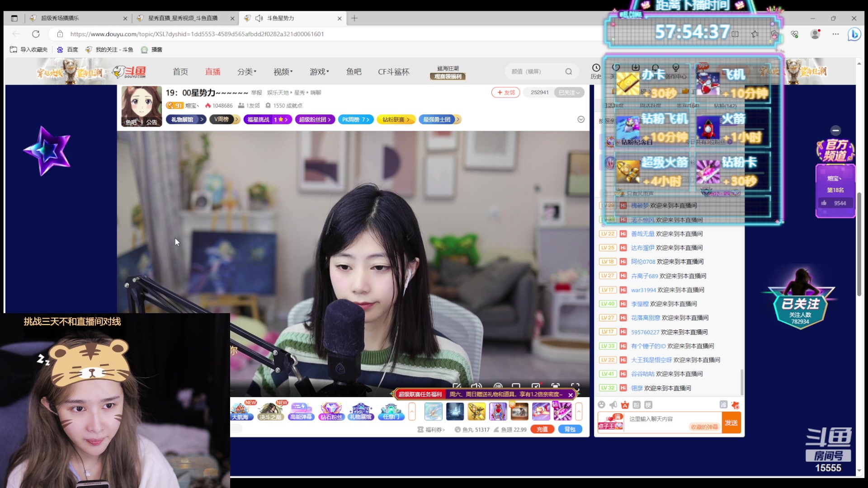Click the 梗 meme icon in chat
This screenshot has height=488, width=868.
coord(648,405)
